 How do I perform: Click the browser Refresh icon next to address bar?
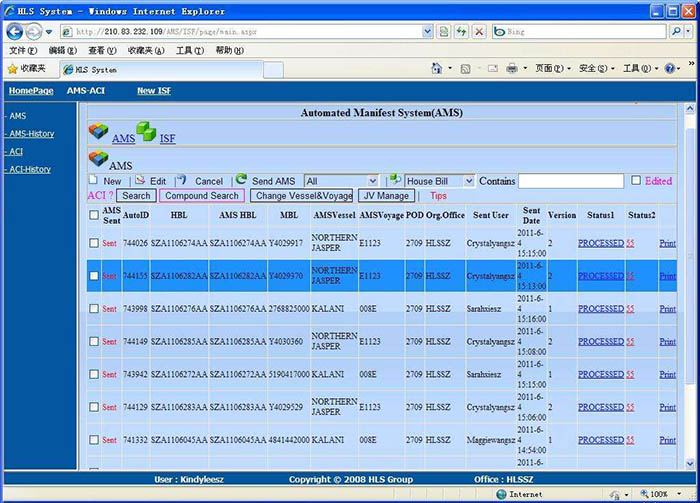(461, 31)
